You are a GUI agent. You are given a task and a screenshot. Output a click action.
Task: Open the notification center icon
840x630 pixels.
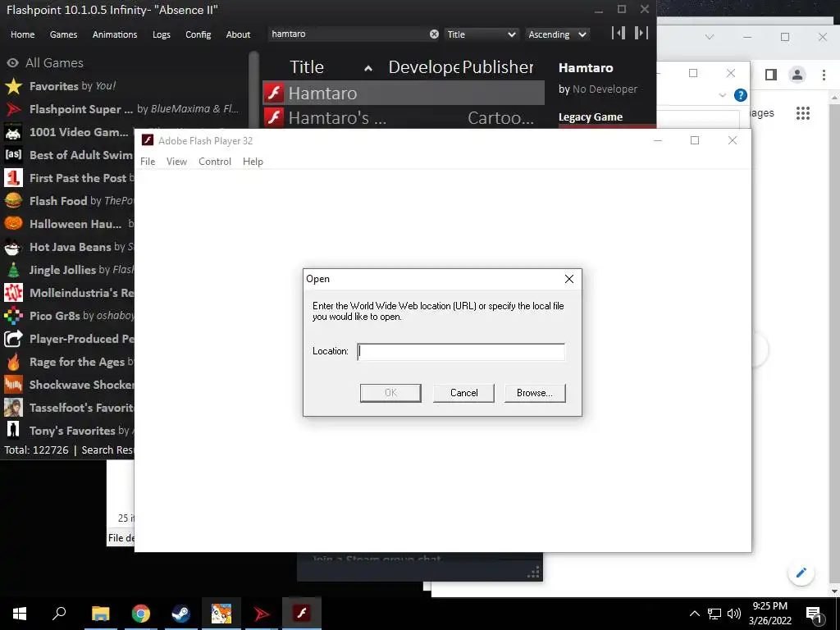[815, 614]
